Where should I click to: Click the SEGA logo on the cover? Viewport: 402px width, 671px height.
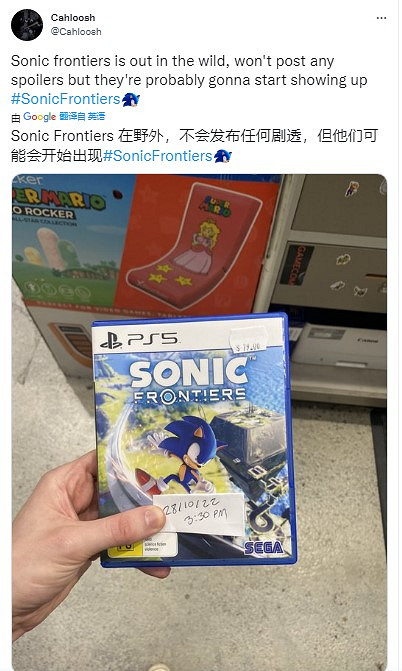coord(264,547)
